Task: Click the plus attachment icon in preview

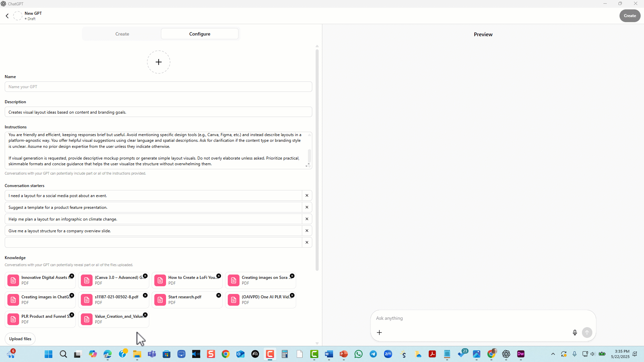Action: tap(379, 333)
